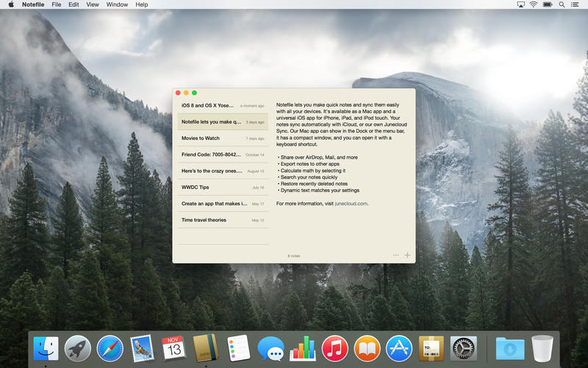Open the Downloads folder stack in the Dock
The height and width of the screenshot is (368, 588).
point(509,347)
